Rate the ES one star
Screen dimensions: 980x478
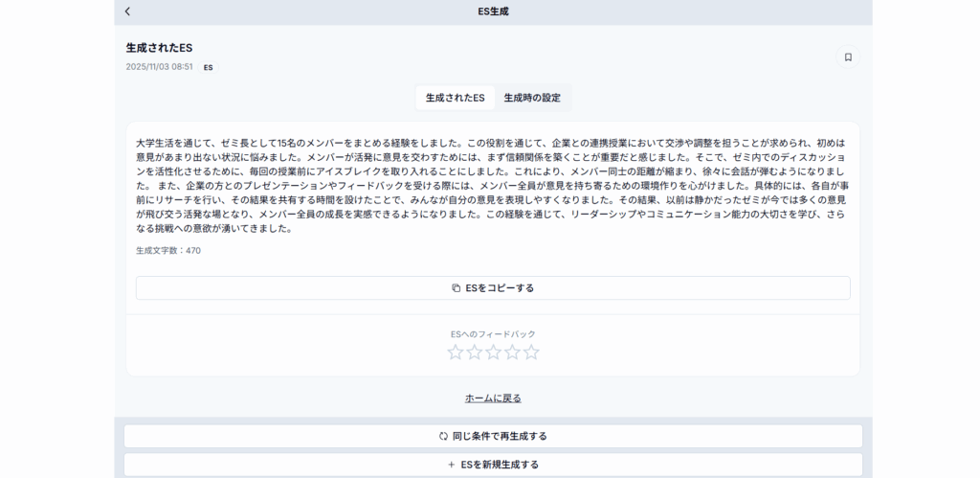(456, 352)
